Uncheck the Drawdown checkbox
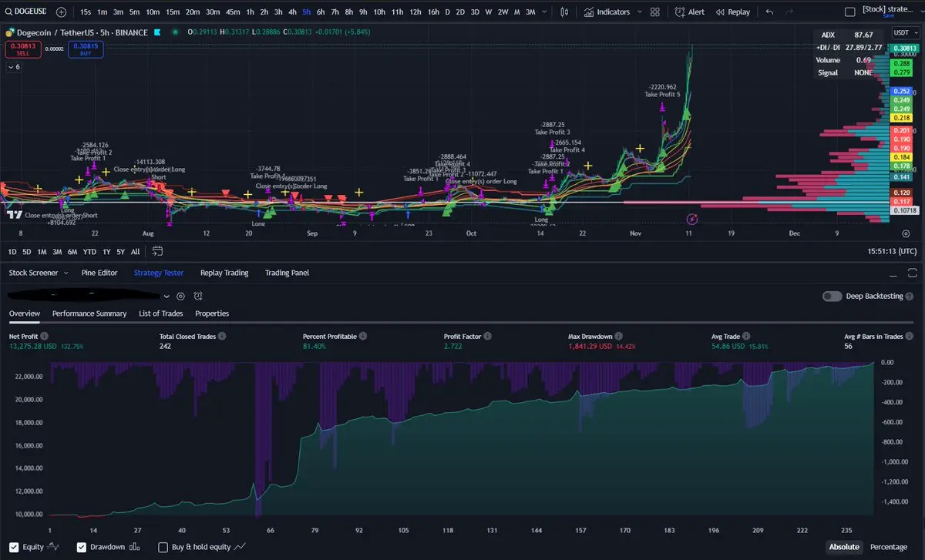The width and height of the screenshot is (925, 560). 82,547
